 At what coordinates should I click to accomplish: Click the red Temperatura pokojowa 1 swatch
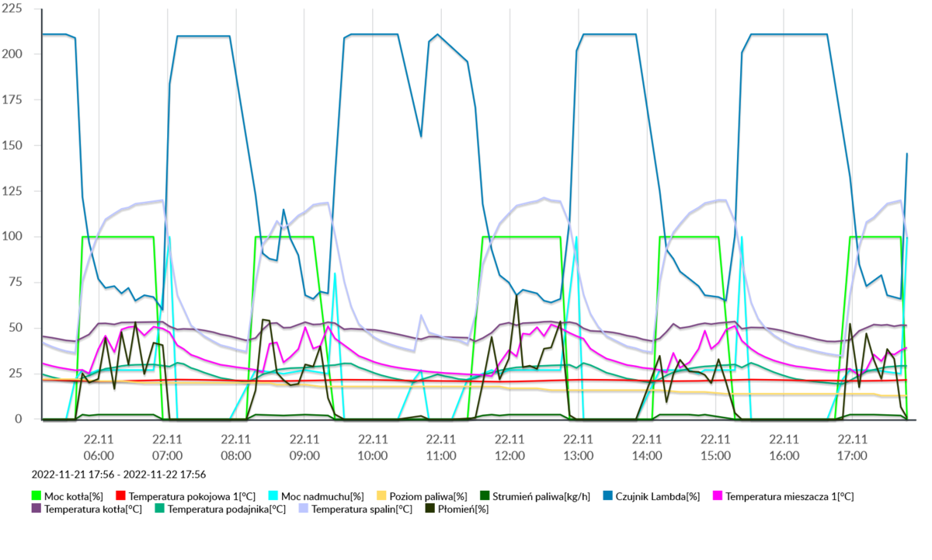(120, 496)
